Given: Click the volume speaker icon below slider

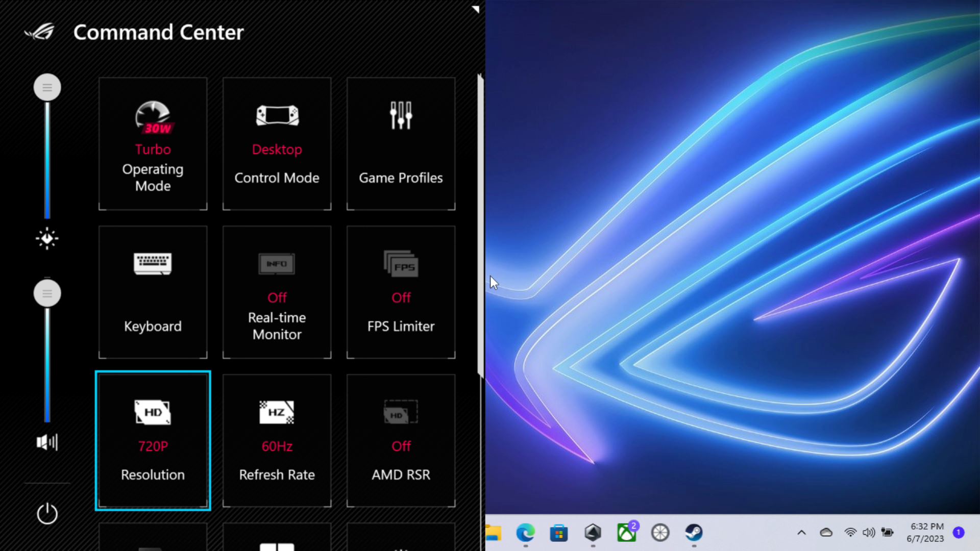Looking at the screenshot, I should (47, 442).
